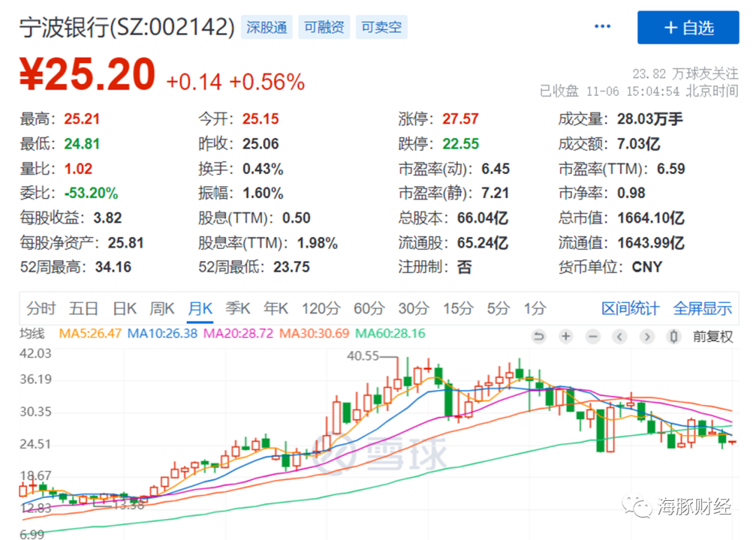756x540 pixels.
Task: Click the 深股通 tag
Action: pos(267,27)
